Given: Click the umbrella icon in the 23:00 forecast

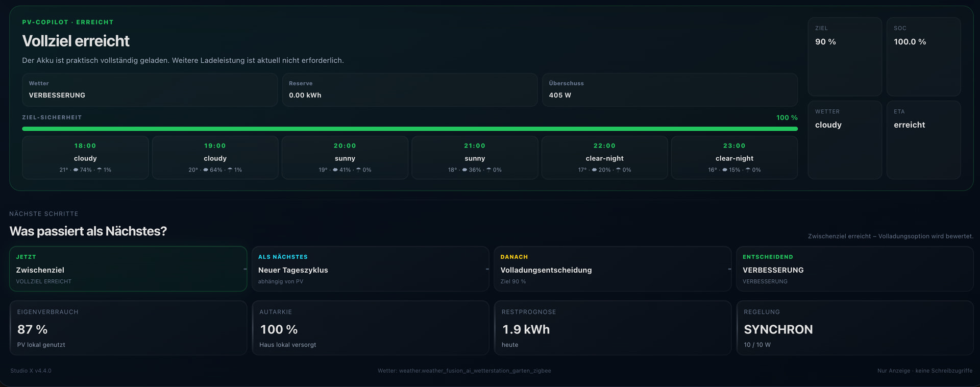Looking at the screenshot, I should 748,170.
